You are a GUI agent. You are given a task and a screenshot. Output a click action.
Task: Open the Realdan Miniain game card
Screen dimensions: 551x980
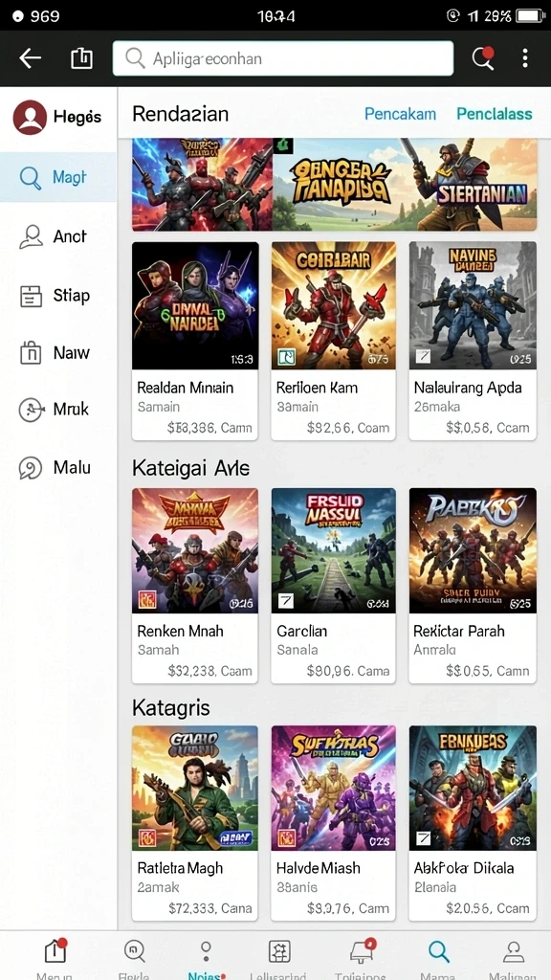coord(195,342)
